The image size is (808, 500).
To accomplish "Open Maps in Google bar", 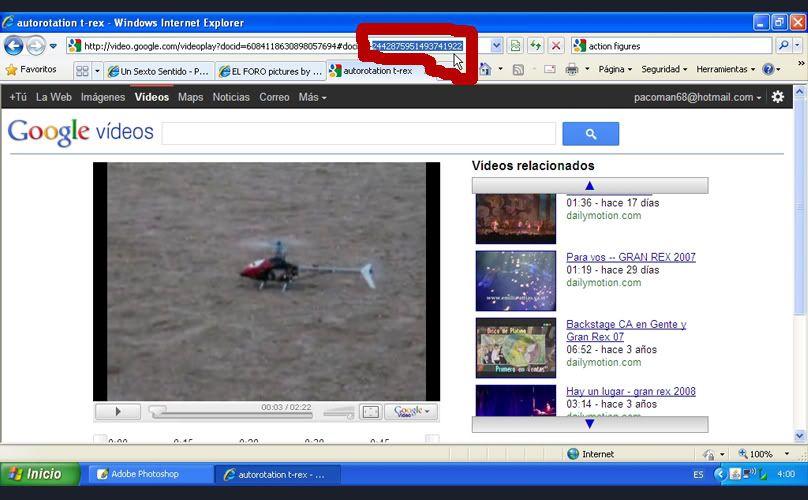I will click(x=191, y=97).
